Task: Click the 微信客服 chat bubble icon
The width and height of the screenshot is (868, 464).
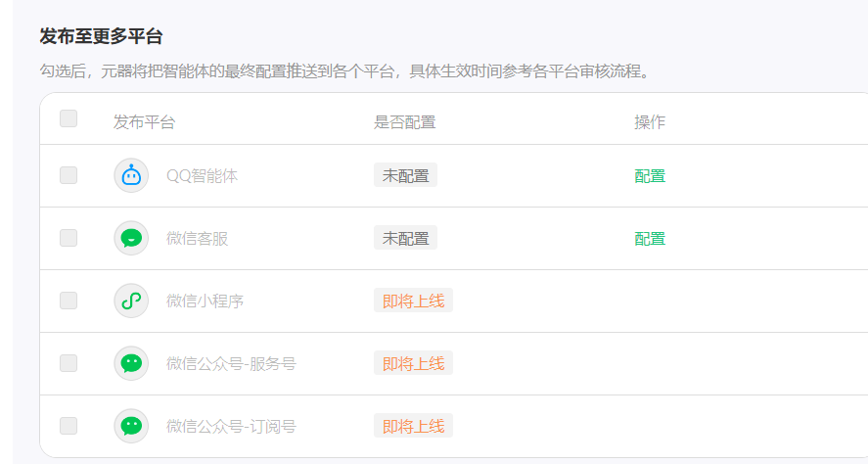Action: (x=131, y=239)
